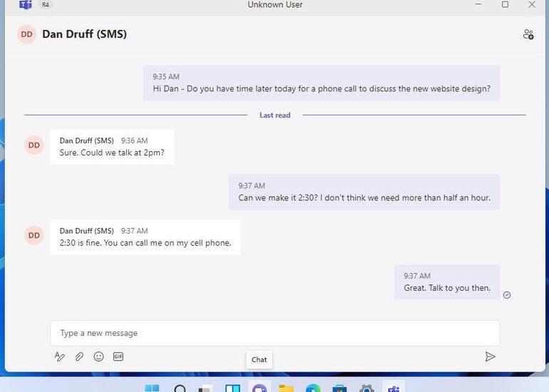Open the emoji picker
This screenshot has width=549, height=392.
pos(98,356)
